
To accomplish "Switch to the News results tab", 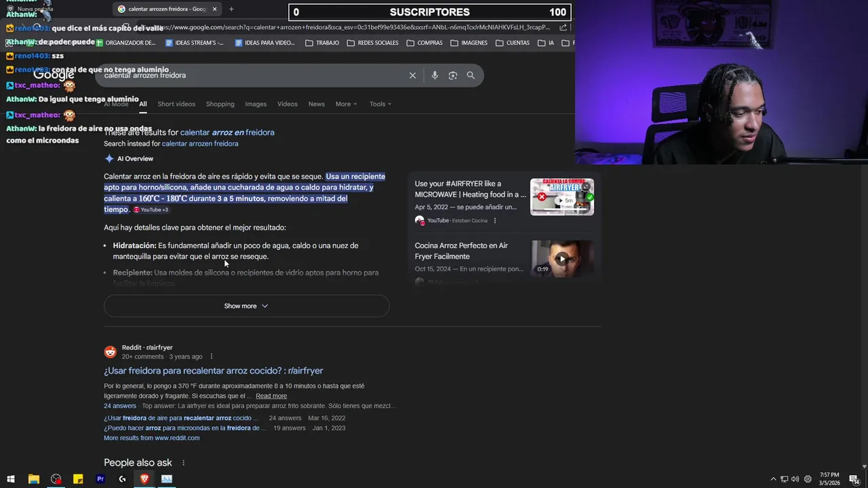I will click(317, 104).
